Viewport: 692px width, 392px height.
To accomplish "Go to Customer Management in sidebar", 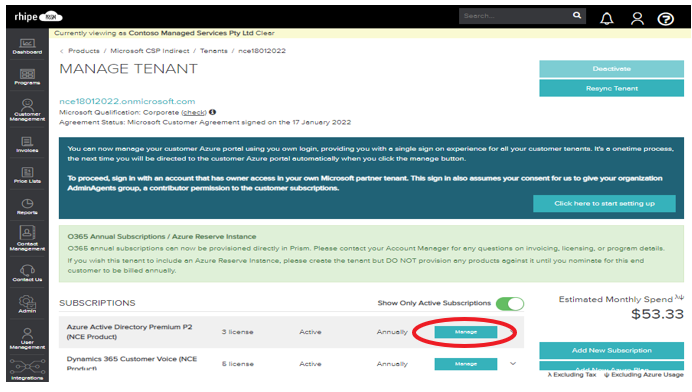I will (x=27, y=110).
